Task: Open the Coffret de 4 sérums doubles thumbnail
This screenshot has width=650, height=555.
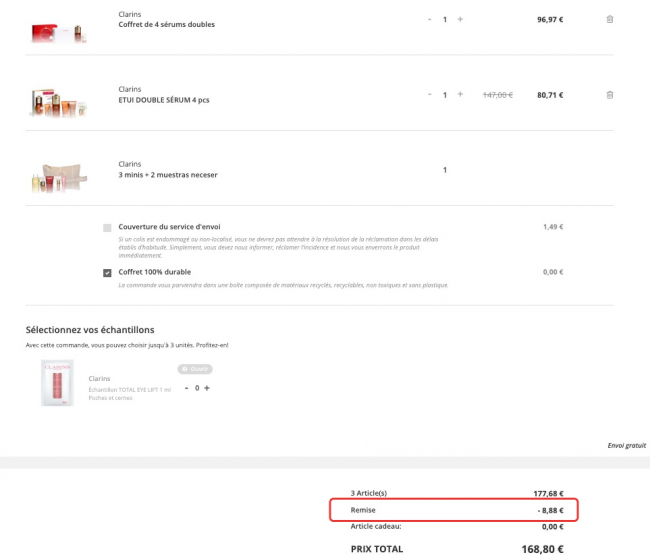Action: pos(60,32)
